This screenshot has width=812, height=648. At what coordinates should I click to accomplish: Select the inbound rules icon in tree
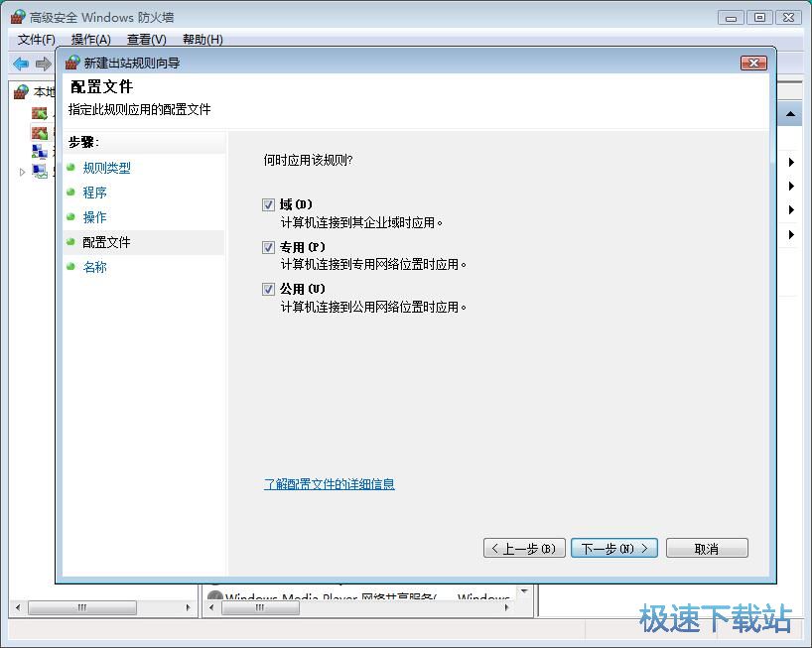coord(40,113)
